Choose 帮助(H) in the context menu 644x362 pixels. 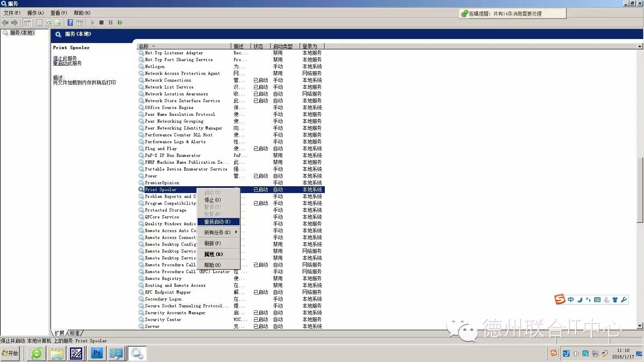pos(219,265)
